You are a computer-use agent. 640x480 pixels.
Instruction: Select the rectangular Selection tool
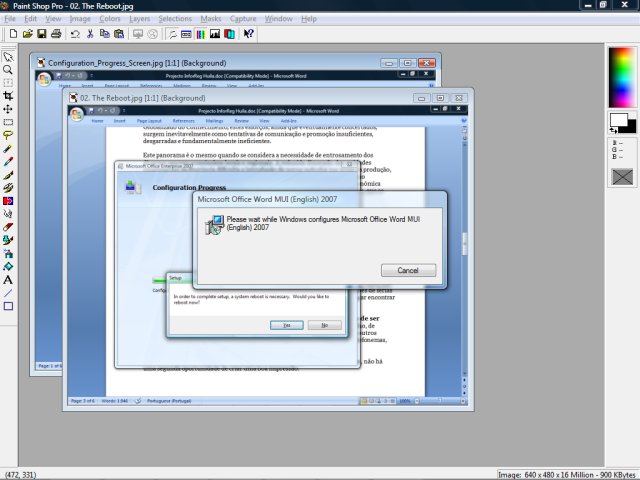pyautogui.click(x=8, y=122)
